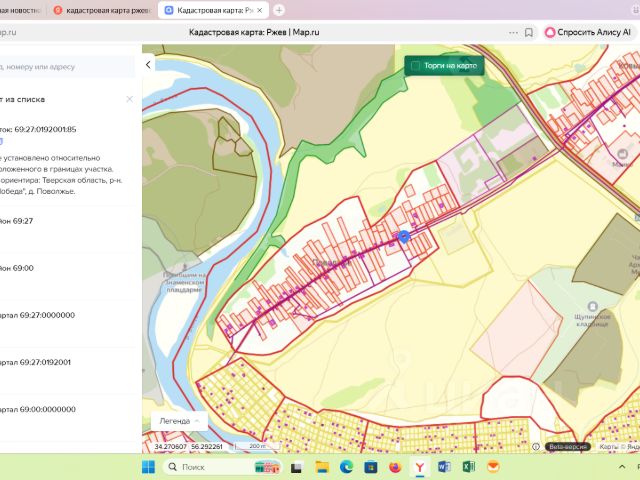
Task: Open new browser tab with plus button
Action: (279, 10)
